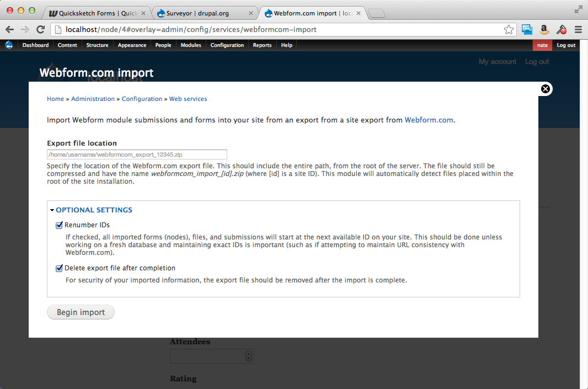
Task: Click the red window close button
Action: pyautogui.click(x=10, y=10)
